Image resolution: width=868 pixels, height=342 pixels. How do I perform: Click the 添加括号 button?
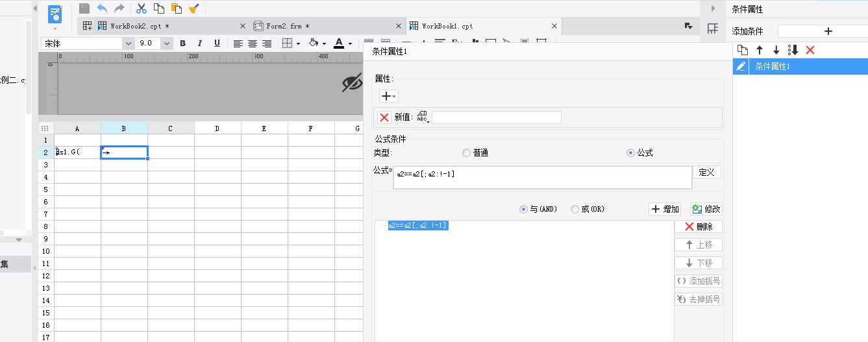click(x=699, y=281)
